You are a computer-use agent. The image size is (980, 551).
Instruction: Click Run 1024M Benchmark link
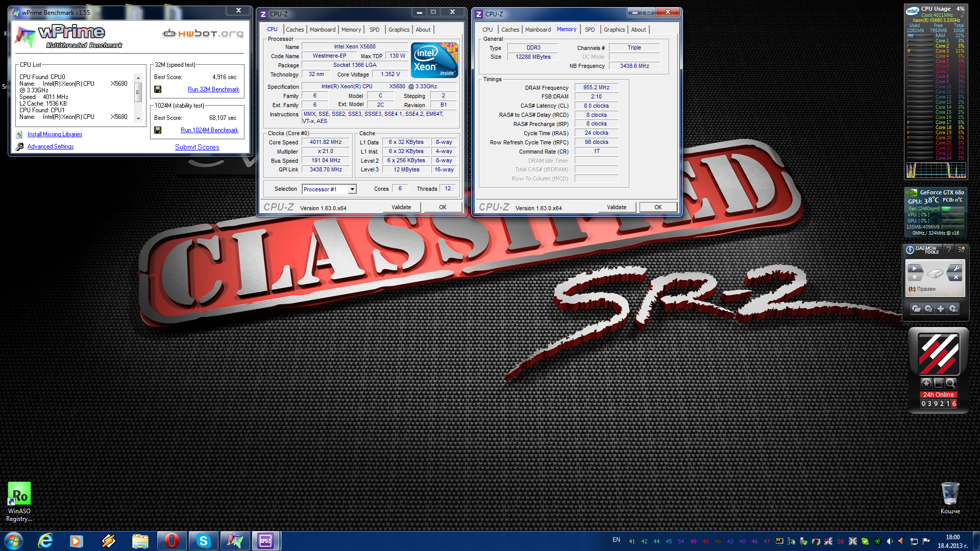[209, 130]
